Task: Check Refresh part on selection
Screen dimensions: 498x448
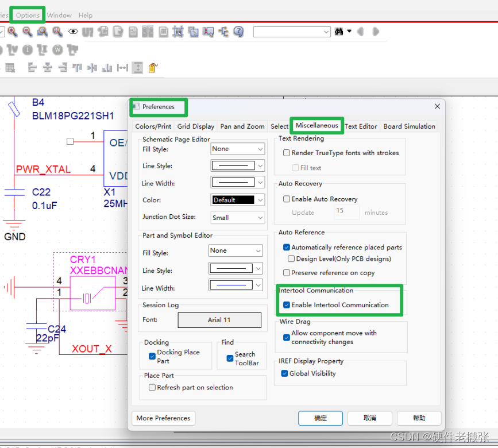Action: pos(152,388)
